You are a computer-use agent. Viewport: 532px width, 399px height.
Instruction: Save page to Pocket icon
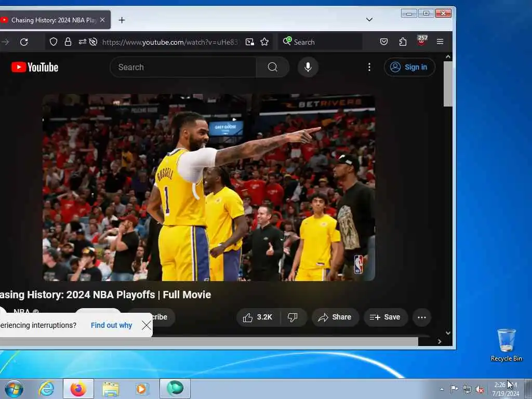coord(384,42)
